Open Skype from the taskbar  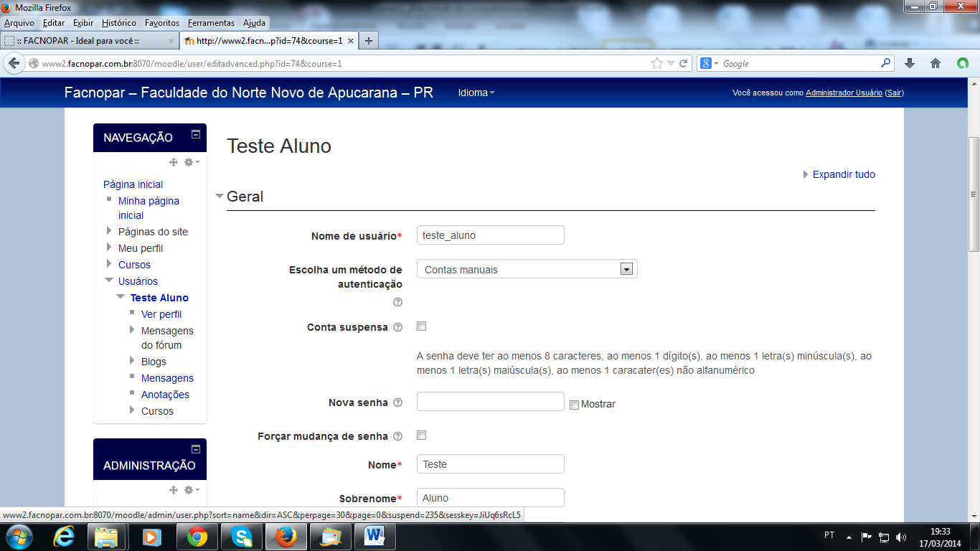(x=242, y=537)
